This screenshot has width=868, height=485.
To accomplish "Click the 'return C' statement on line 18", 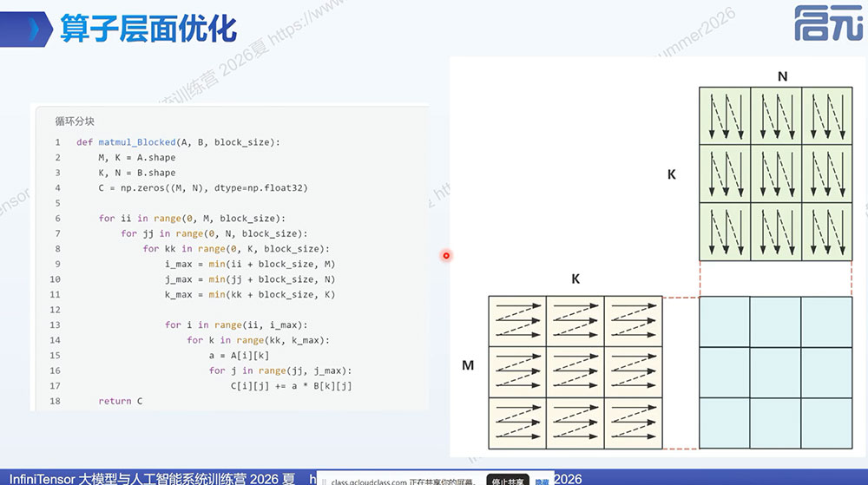I will pyautogui.click(x=120, y=401).
